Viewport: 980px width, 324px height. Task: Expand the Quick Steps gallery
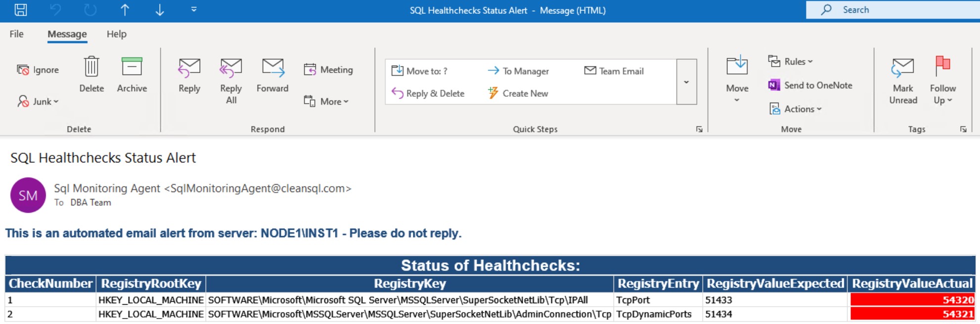pyautogui.click(x=686, y=82)
